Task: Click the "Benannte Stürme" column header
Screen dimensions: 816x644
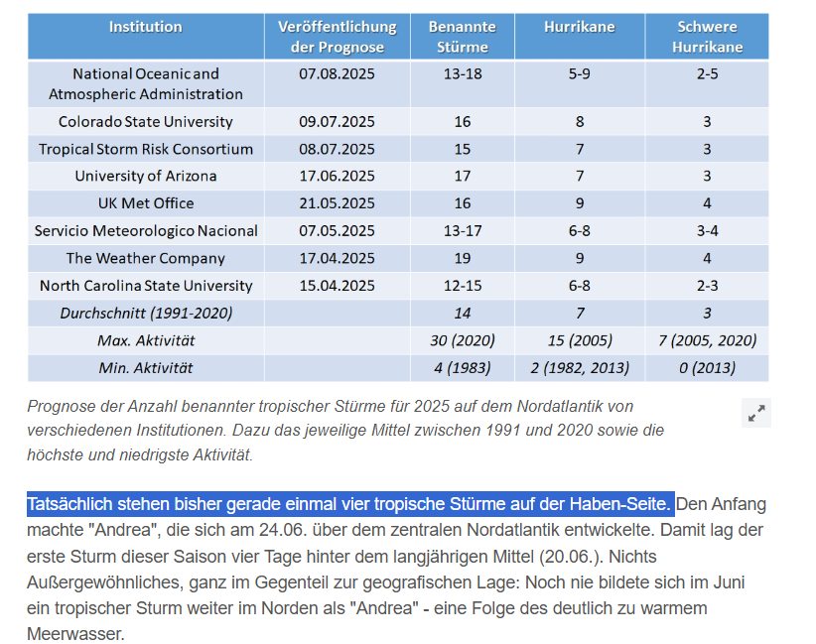Action: 463,37
